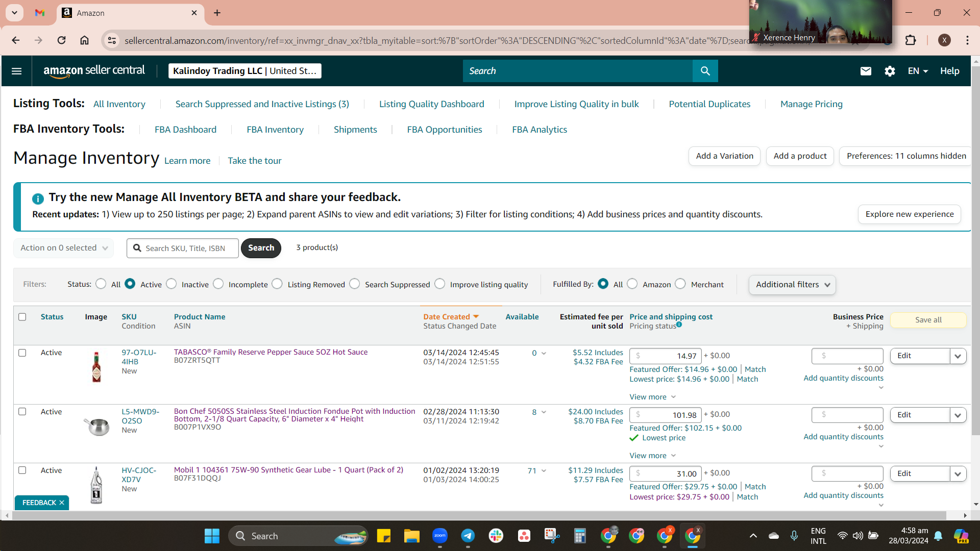Select the Inactive status radio button
Viewport: 980px width, 551px height.
click(x=171, y=284)
